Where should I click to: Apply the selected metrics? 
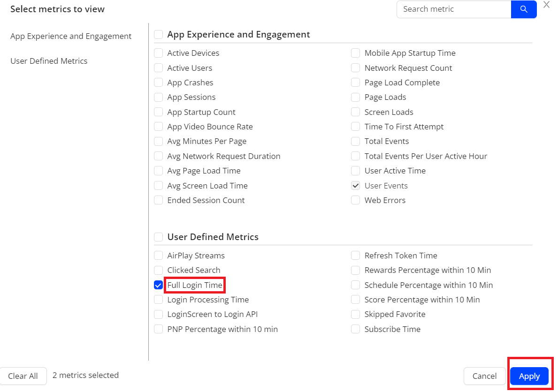coord(529,376)
